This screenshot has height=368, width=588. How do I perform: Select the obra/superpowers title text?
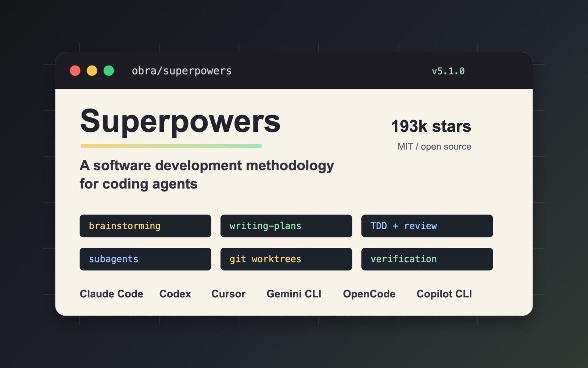pos(182,71)
